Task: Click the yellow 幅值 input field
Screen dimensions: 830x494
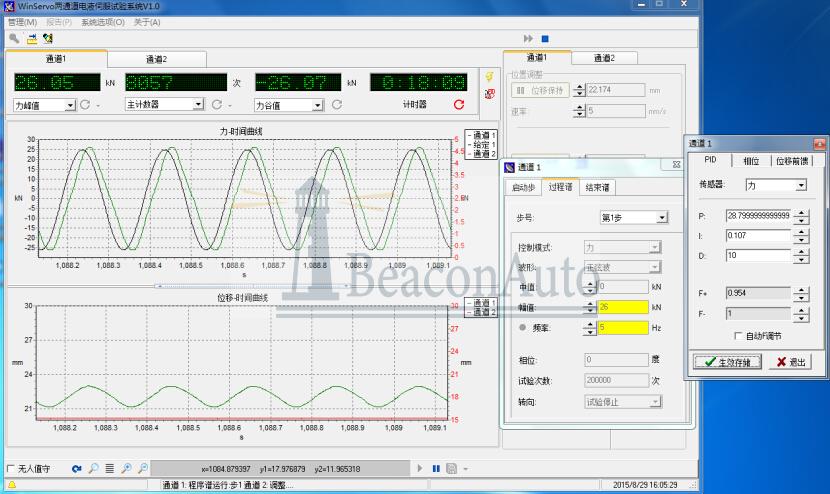Action: pos(621,308)
